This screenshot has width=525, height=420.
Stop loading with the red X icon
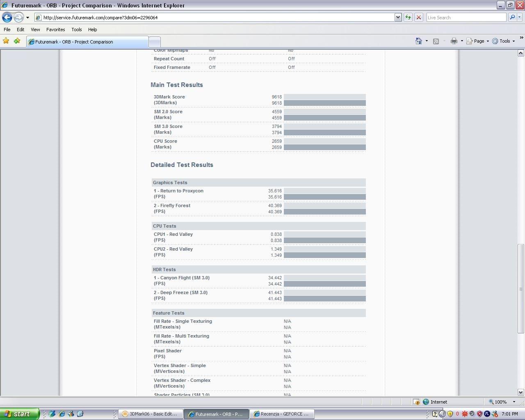pyautogui.click(x=419, y=17)
